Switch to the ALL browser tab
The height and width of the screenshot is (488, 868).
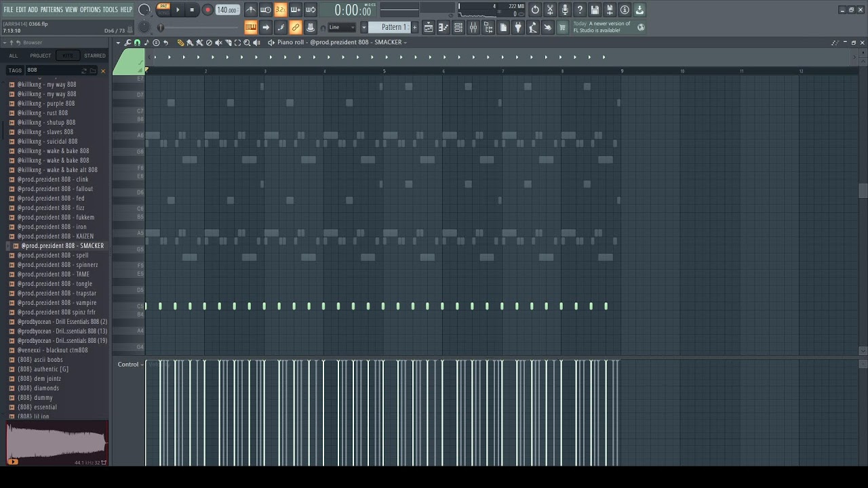click(x=14, y=56)
